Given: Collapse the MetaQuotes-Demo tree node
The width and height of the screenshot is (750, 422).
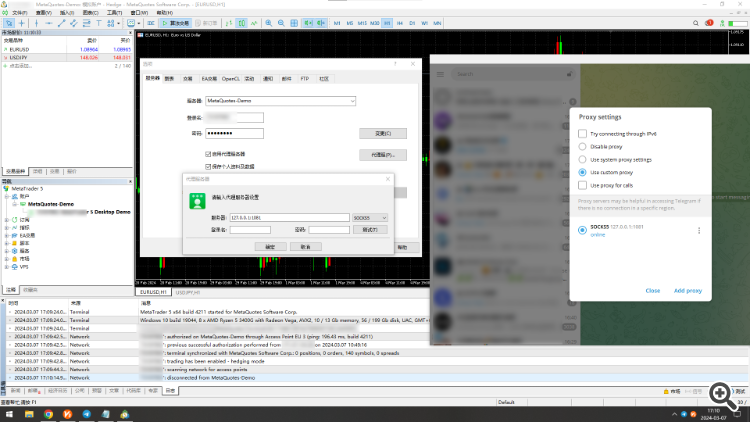Looking at the screenshot, I should [x=15, y=204].
